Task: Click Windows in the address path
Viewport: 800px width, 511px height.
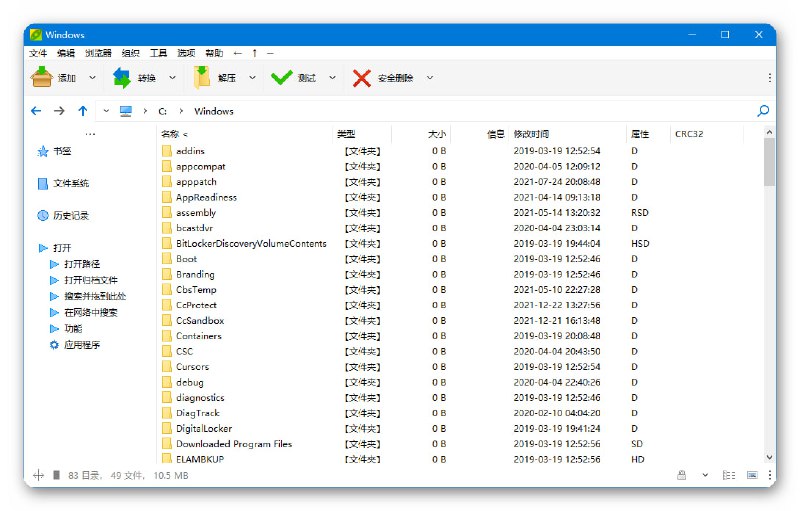Action: [214, 111]
